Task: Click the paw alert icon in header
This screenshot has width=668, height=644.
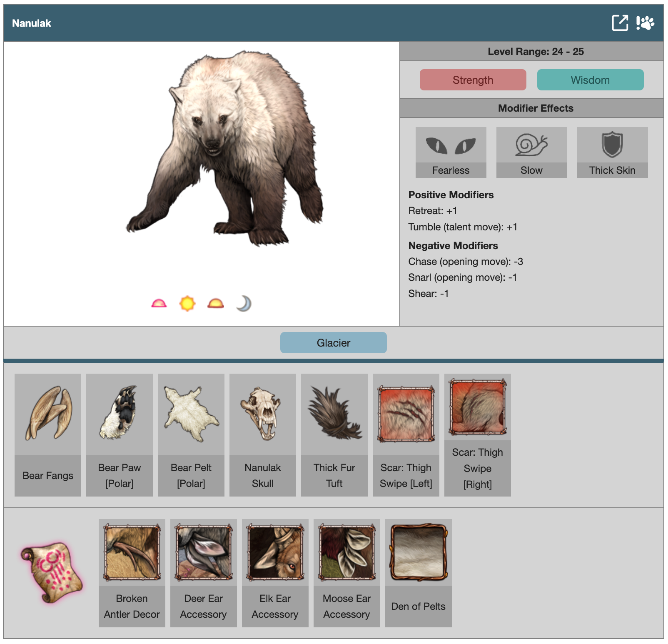Action: (x=645, y=23)
